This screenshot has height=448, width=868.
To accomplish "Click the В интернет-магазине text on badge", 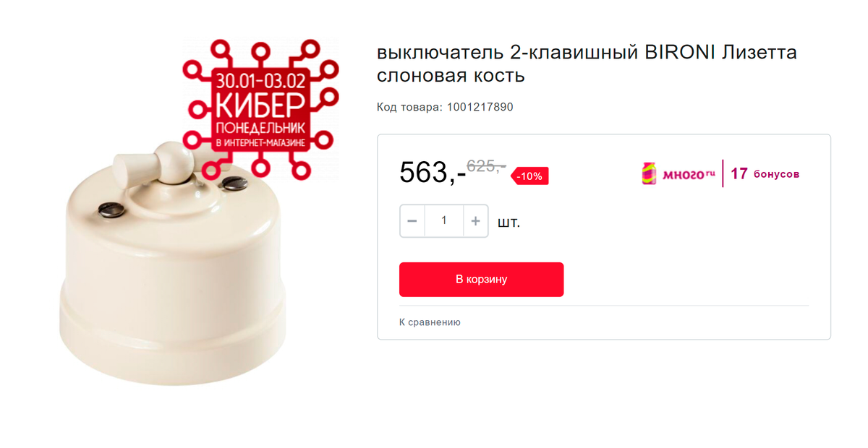I will 261,142.
